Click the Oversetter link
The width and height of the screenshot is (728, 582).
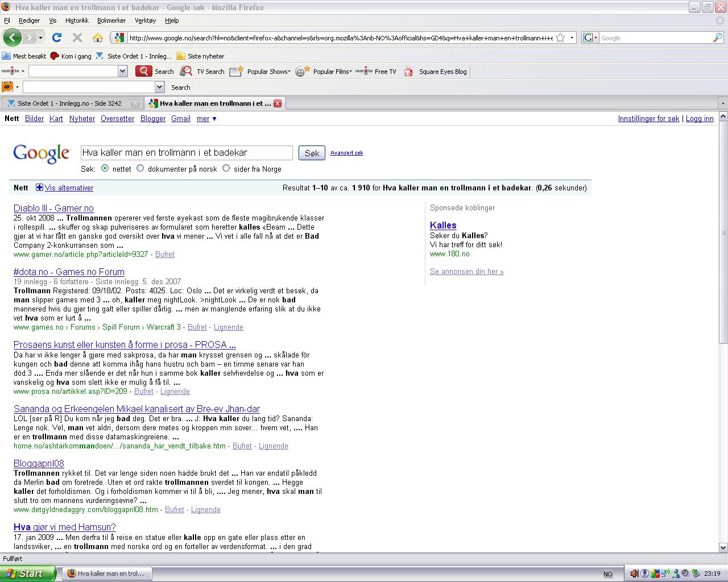click(x=117, y=118)
